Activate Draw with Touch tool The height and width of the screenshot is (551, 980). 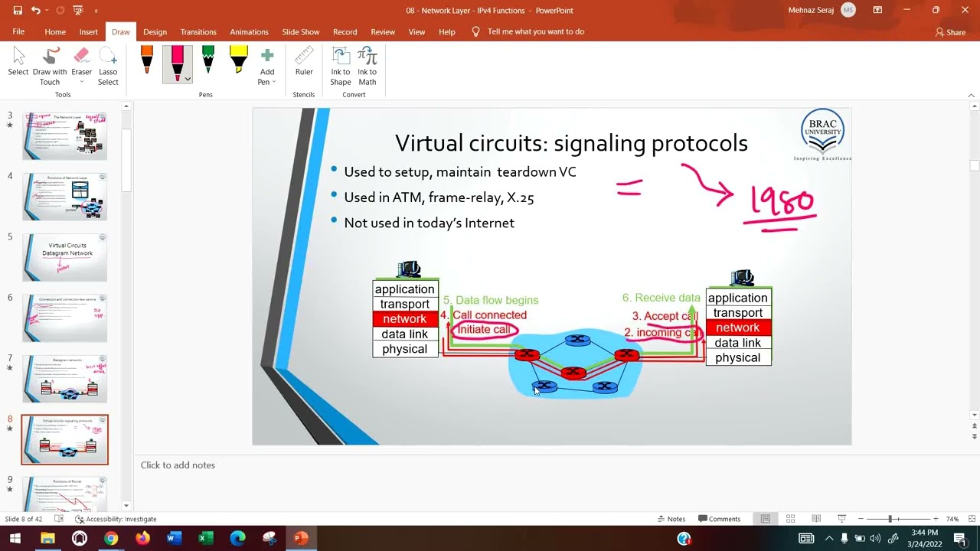click(50, 67)
